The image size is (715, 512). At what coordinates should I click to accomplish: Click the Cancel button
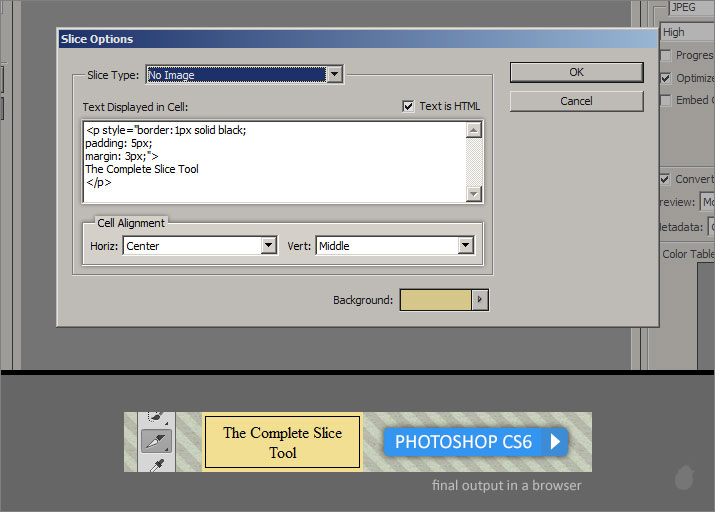pyautogui.click(x=576, y=101)
